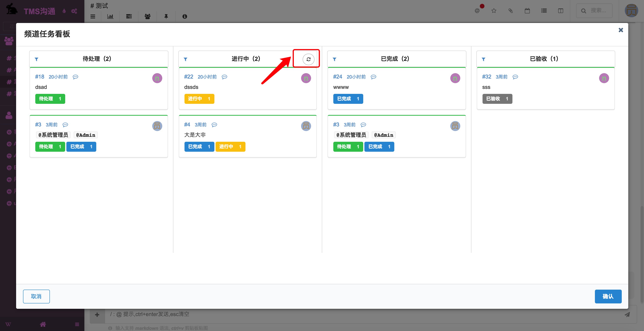Open @ mentions notifications

pos(477,11)
